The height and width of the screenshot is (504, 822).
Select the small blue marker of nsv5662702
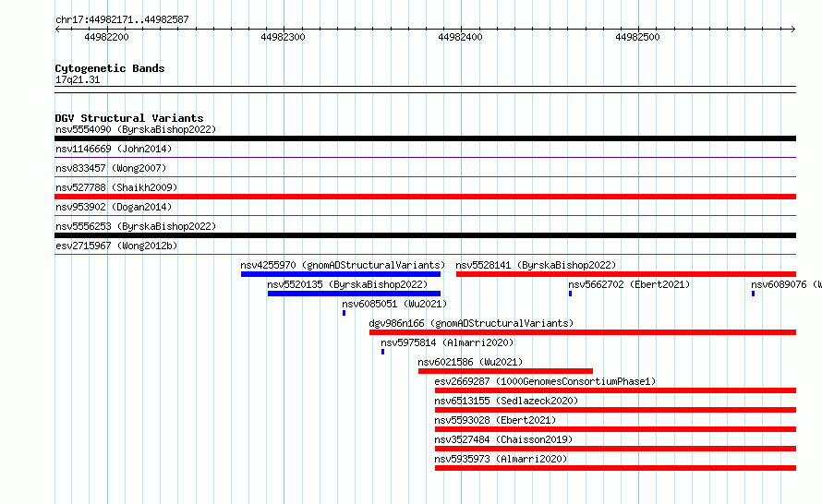coord(571,294)
